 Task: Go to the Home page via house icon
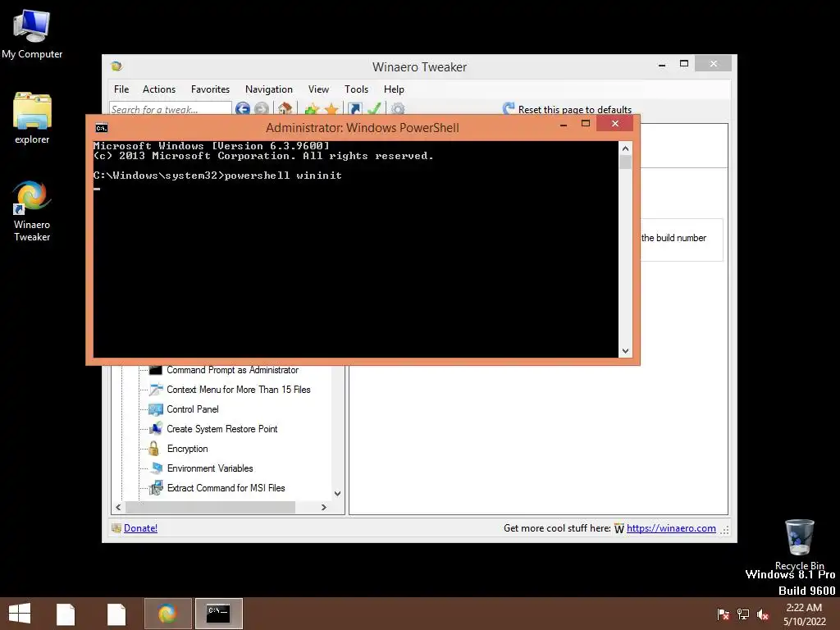pyautogui.click(x=285, y=109)
